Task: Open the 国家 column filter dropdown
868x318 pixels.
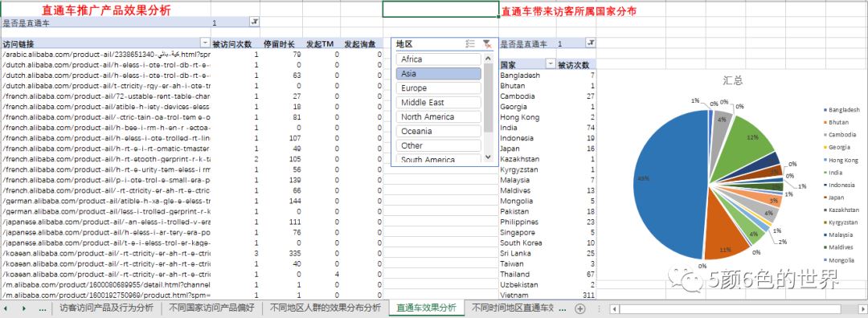Action: (551, 64)
